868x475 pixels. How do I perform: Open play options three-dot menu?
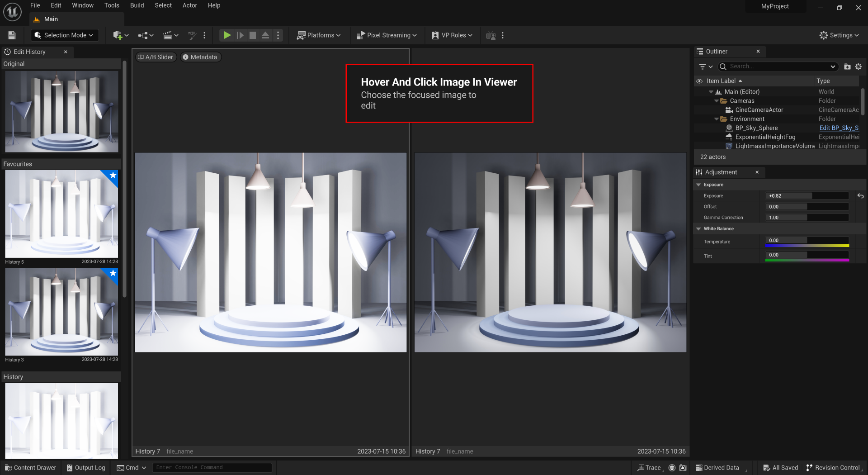click(x=278, y=35)
